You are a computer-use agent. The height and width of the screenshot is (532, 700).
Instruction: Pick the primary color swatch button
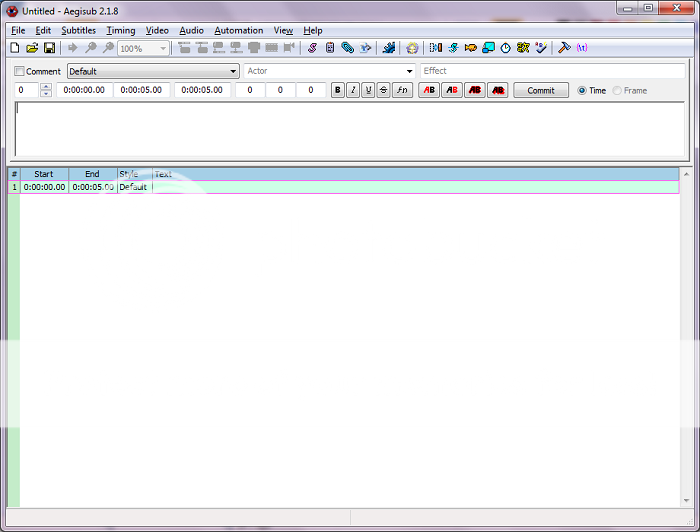[429, 90]
